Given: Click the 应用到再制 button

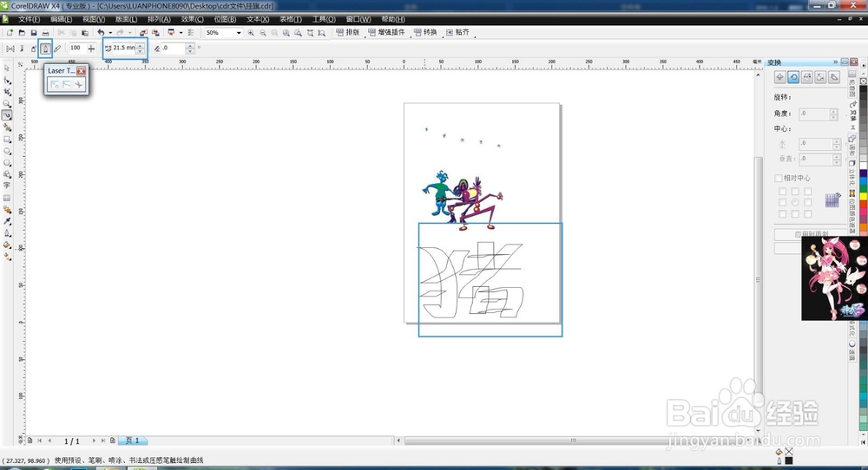Looking at the screenshot, I should (x=811, y=234).
